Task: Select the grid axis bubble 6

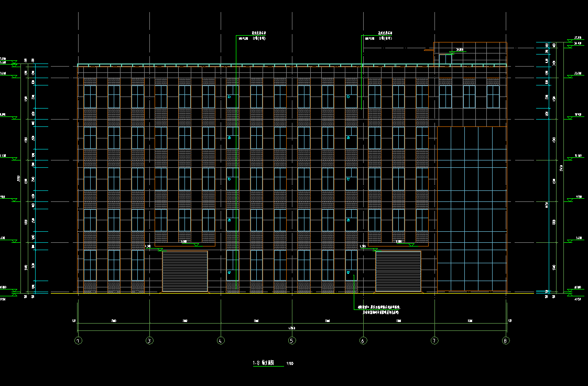Action: coord(363,340)
